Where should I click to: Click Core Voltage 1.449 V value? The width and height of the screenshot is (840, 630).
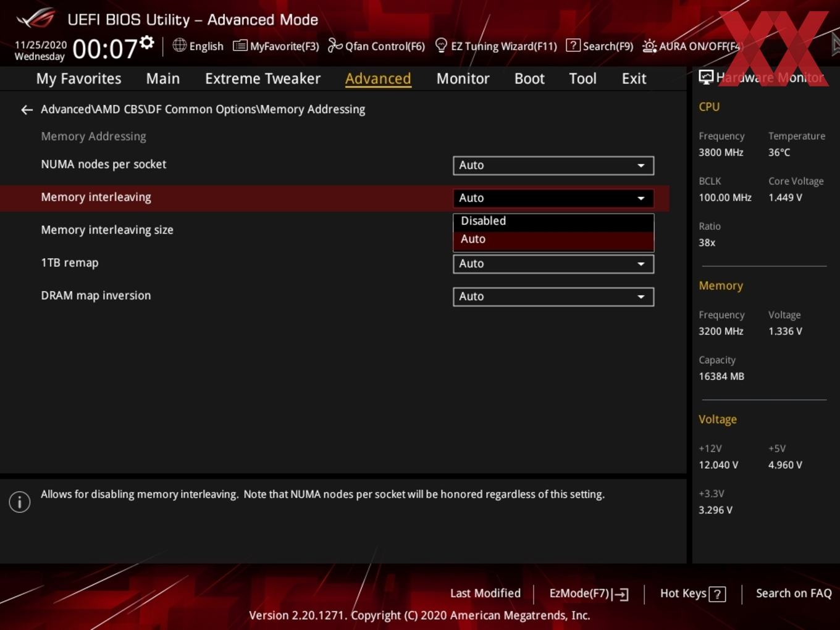tap(785, 198)
